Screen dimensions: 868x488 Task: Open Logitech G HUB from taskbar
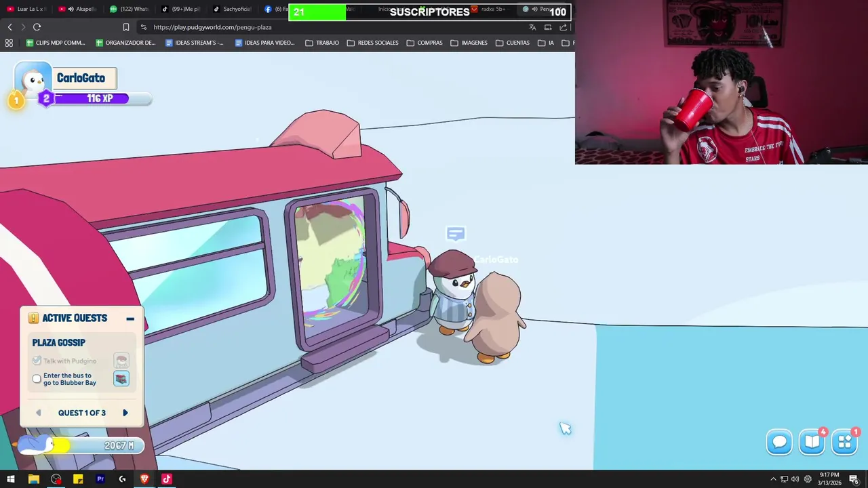[x=122, y=479]
